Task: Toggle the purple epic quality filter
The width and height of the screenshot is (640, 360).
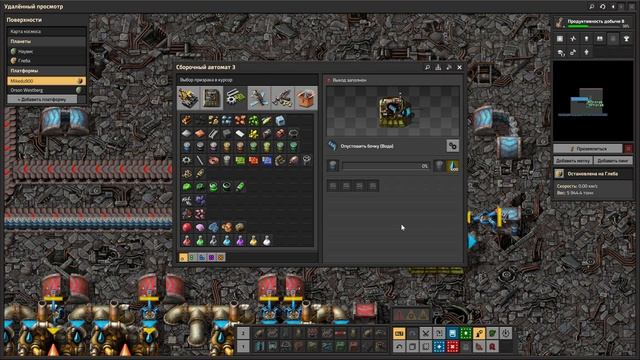Action: (211, 257)
